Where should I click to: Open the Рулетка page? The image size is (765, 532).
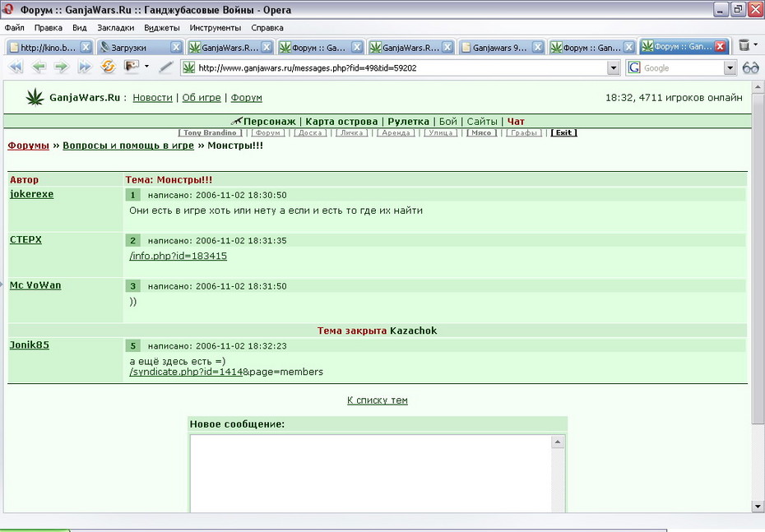(408, 122)
